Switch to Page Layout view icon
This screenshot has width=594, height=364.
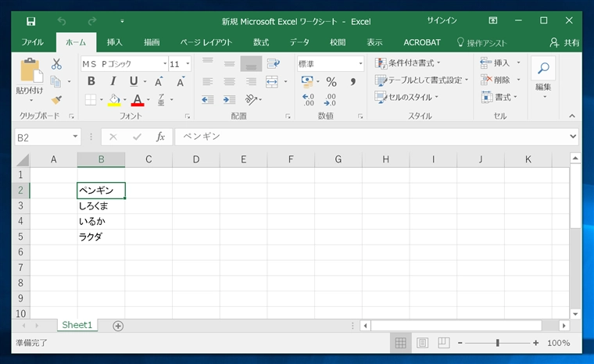pos(422,343)
